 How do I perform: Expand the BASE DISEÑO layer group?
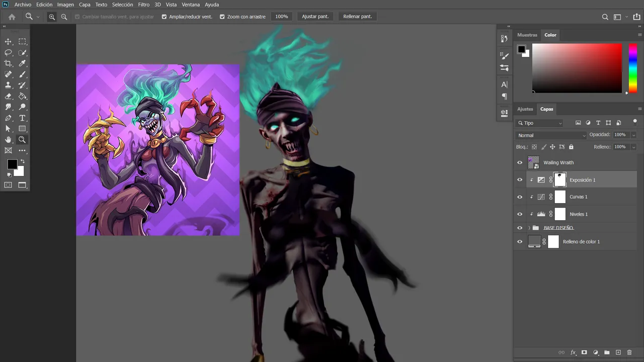pyautogui.click(x=529, y=228)
